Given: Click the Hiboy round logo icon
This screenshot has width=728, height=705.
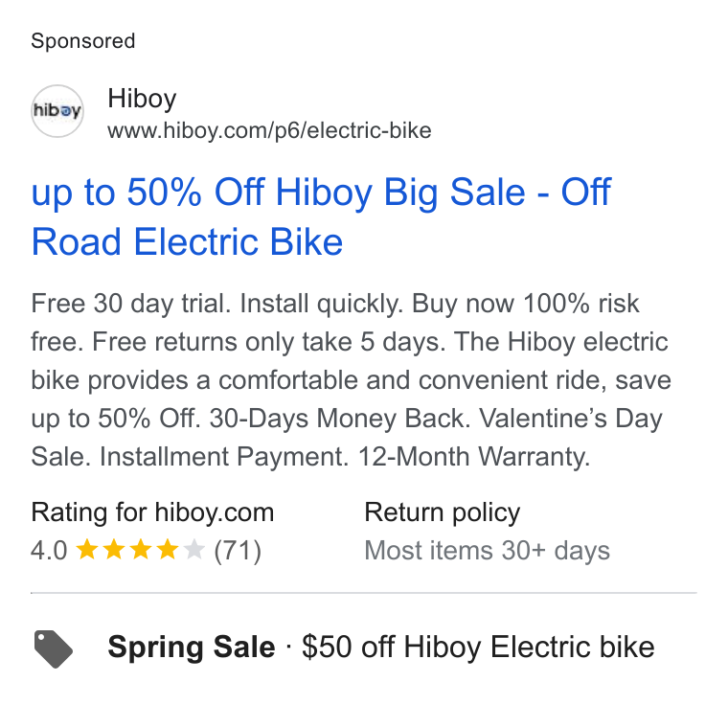Looking at the screenshot, I should click(x=57, y=111).
